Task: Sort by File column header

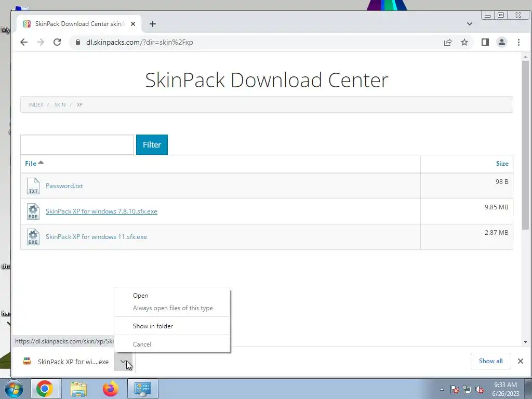Action: tap(34, 163)
